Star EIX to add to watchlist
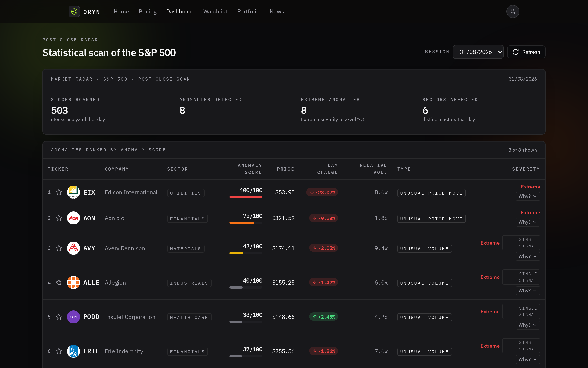 [59, 192]
